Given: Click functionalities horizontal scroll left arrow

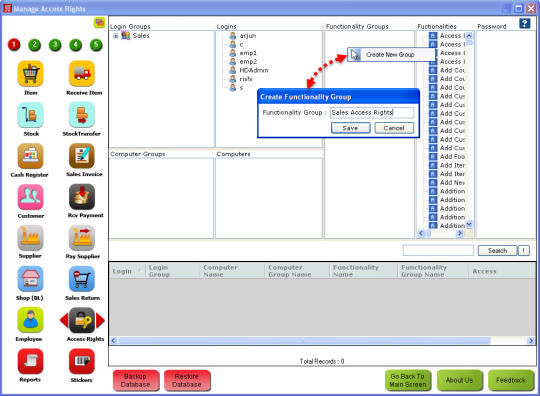Looking at the screenshot, I should coord(421,233).
